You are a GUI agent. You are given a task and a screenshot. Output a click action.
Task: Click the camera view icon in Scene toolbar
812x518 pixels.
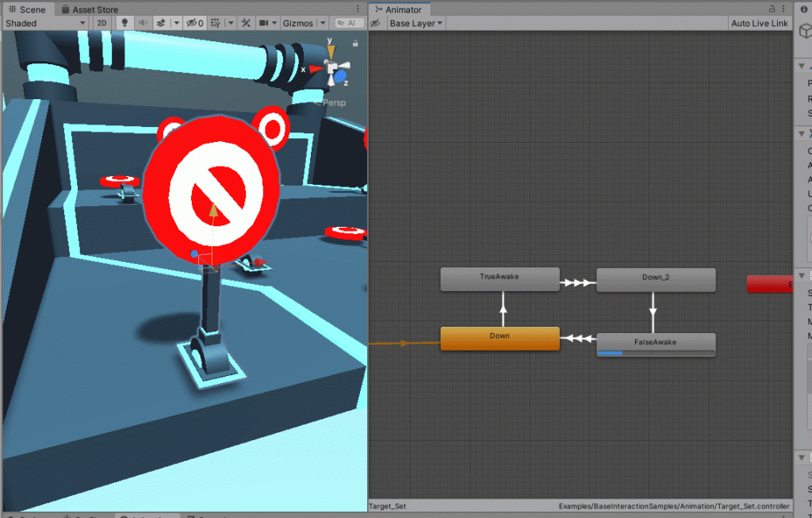265,23
